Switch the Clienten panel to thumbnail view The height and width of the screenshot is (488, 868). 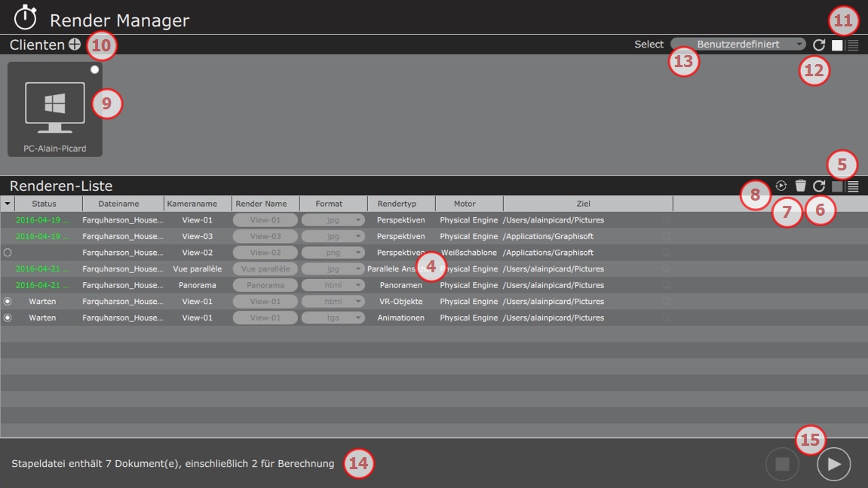click(837, 45)
